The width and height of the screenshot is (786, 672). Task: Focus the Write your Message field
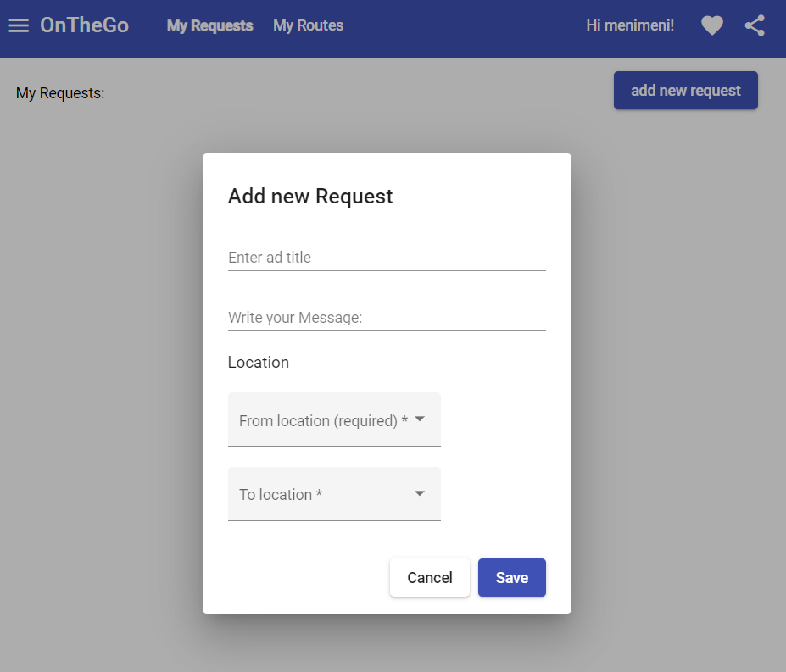point(387,318)
